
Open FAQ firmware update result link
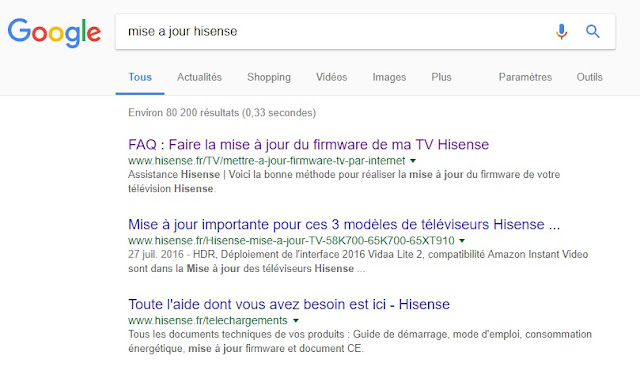(x=309, y=145)
